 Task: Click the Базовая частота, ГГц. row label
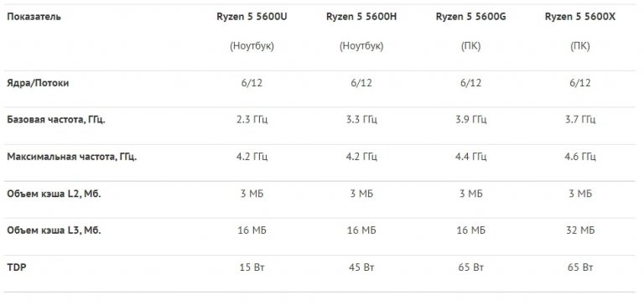56,120
